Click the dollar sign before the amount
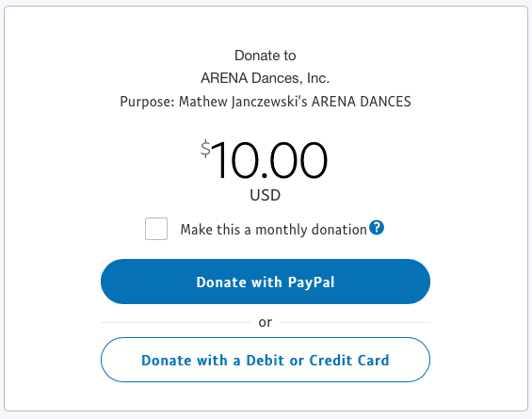The image size is (532, 419). [x=205, y=149]
